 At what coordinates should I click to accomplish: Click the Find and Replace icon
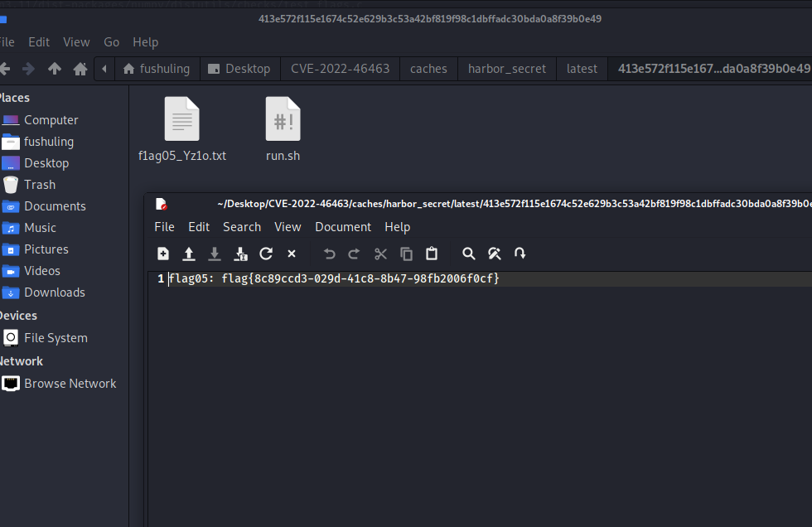click(x=495, y=254)
